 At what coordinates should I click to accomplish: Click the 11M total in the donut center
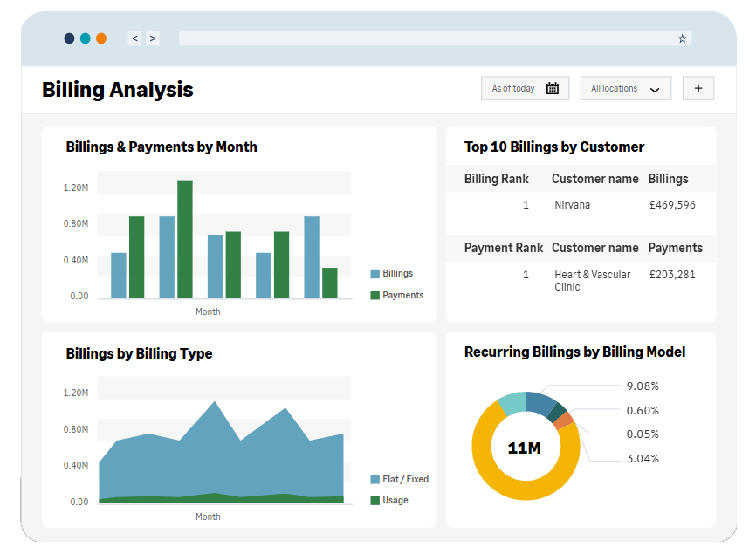526,446
